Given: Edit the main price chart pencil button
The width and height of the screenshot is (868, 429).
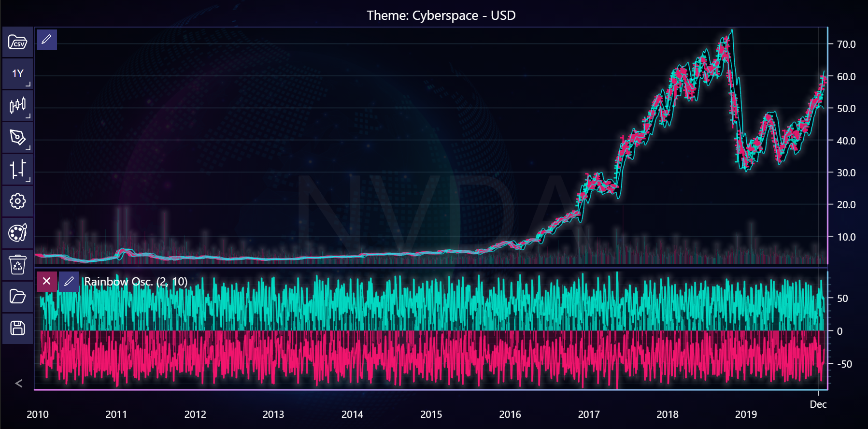Looking at the screenshot, I should [47, 40].
